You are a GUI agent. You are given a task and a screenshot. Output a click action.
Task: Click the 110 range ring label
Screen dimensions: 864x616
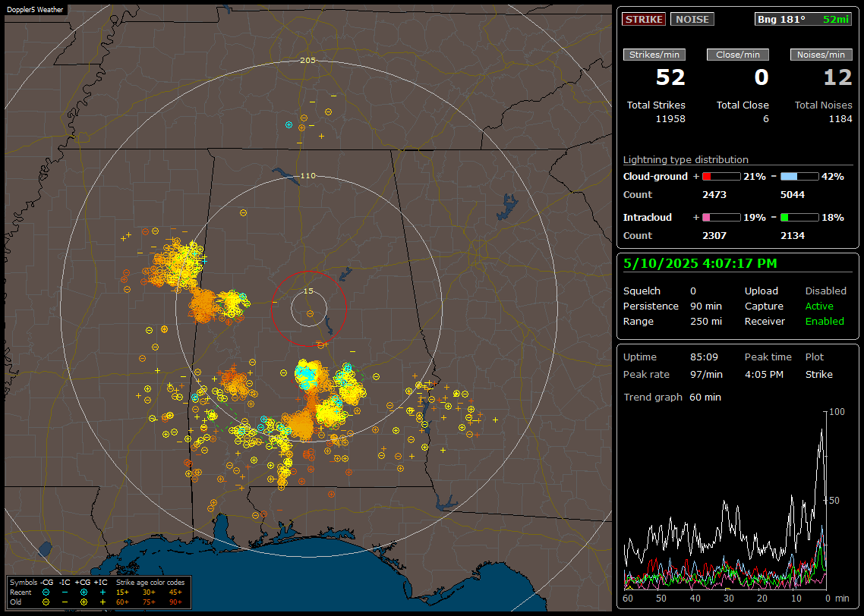pyautogui.click(x=307, y=176)
